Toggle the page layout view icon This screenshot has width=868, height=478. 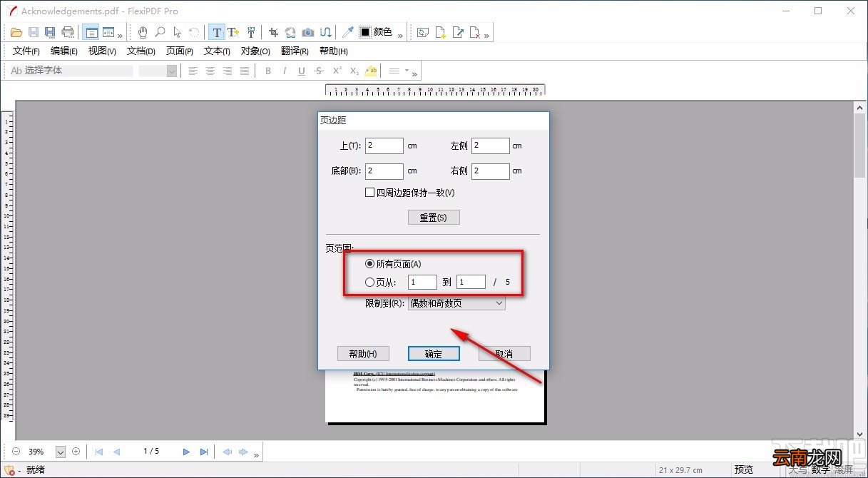[91, 32]
